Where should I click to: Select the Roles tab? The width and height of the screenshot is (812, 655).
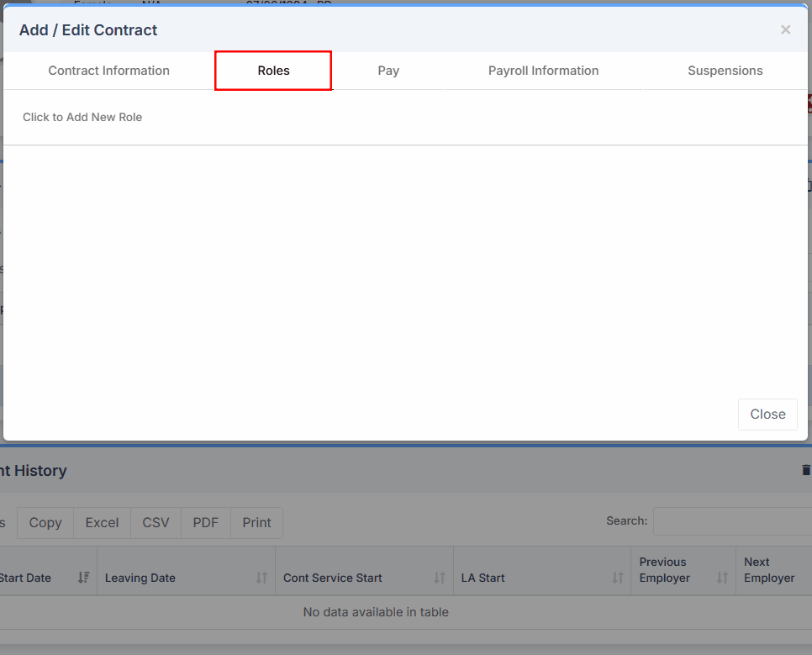272,71
